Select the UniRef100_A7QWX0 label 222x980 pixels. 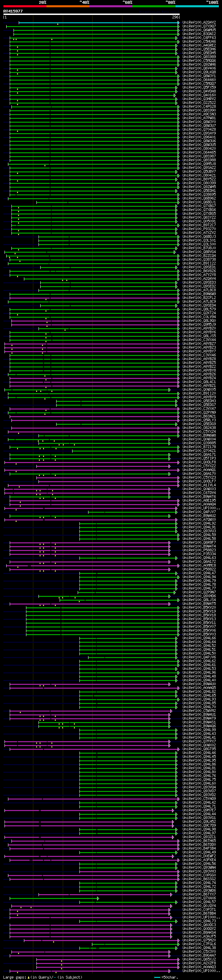click(199, 519)
